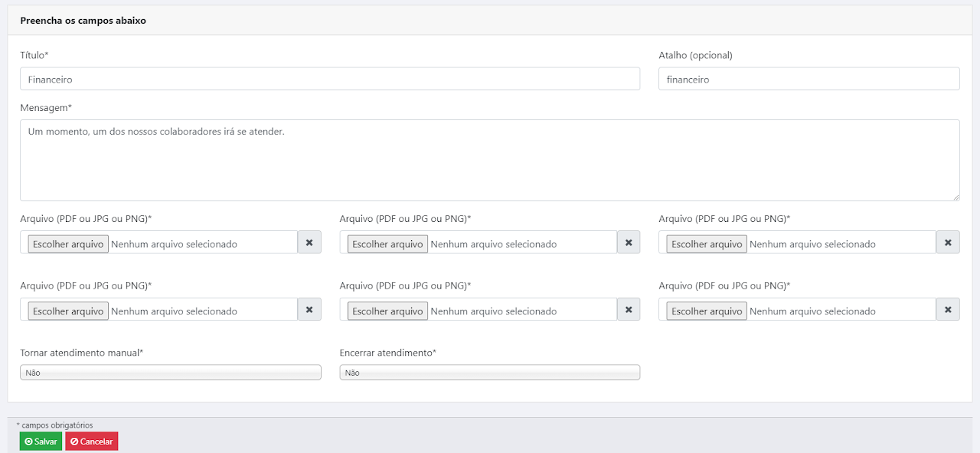The width and height of the screenshot is (980, 453).
Task: Clear the middle file field in top row
Action: [629, 243]
